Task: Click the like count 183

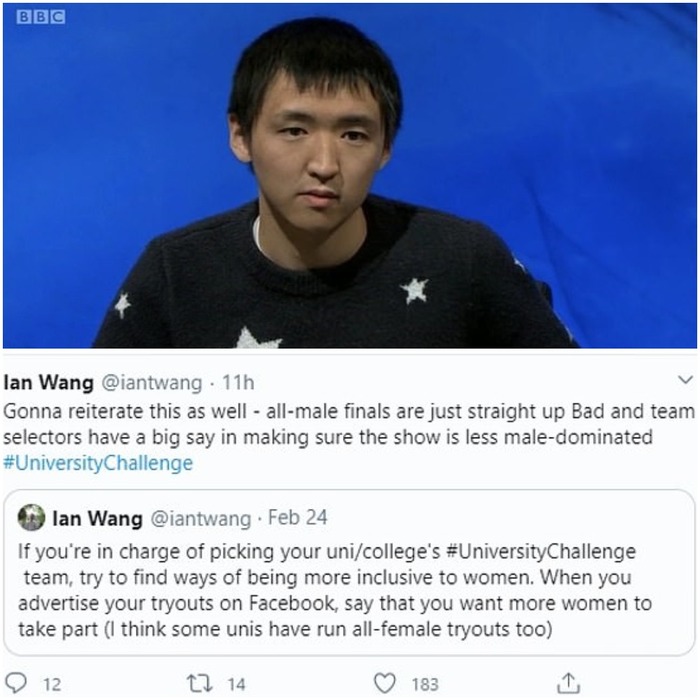Action: [x=425, y=684]
